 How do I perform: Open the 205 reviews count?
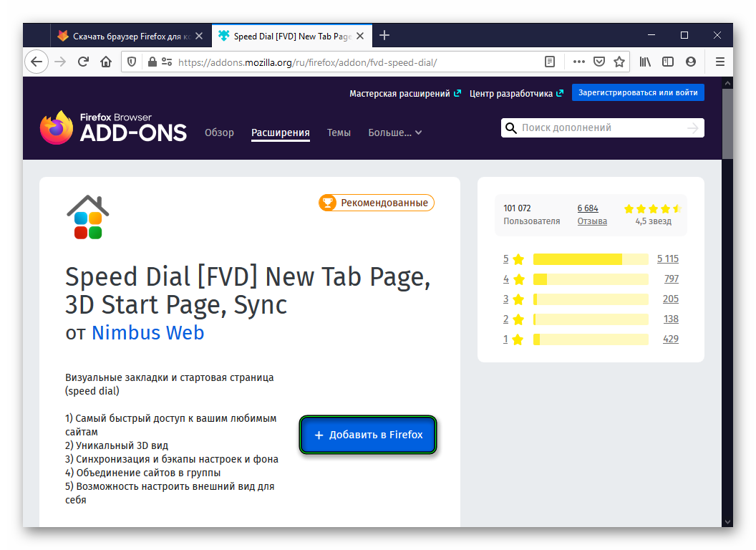[671, 299]
